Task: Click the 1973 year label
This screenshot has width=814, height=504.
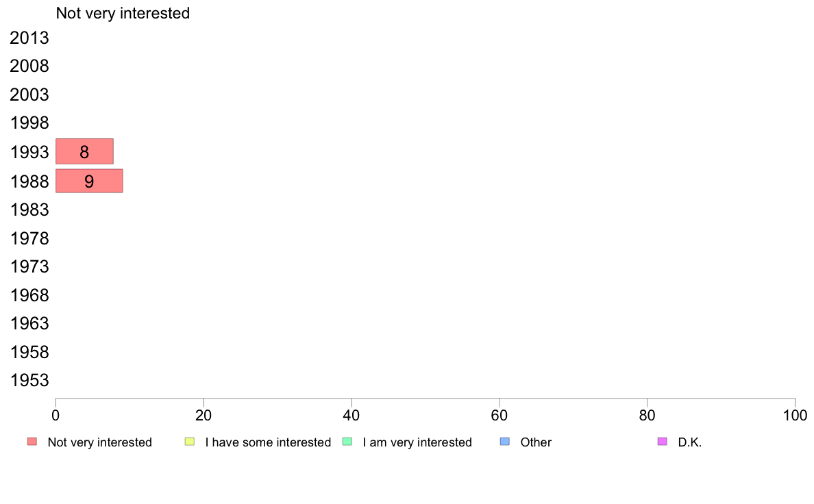Action: [x=29, y=266]
